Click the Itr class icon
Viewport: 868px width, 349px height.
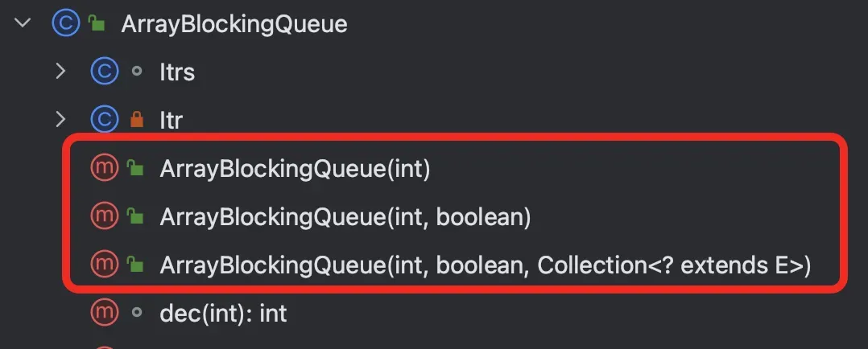(x=105, y=121)
